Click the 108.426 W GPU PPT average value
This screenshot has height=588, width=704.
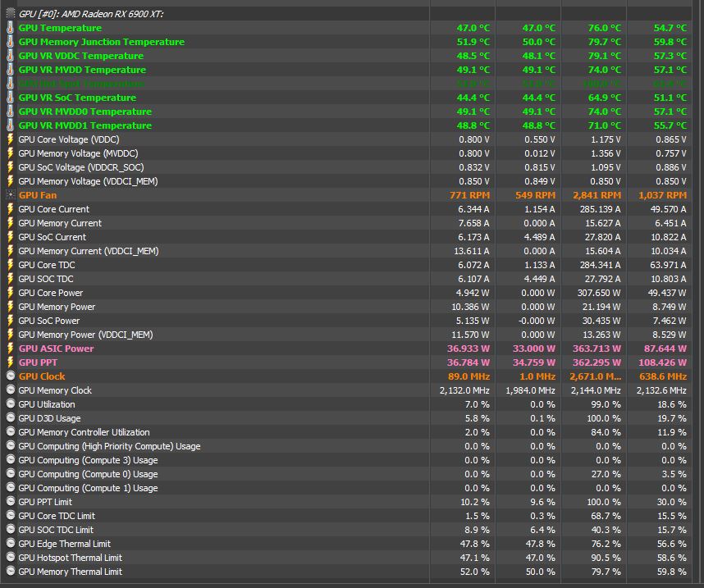click(x=663, y=362)
